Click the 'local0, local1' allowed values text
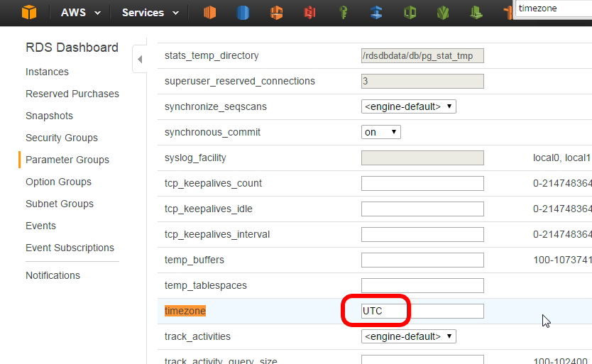 pos(561,158)
